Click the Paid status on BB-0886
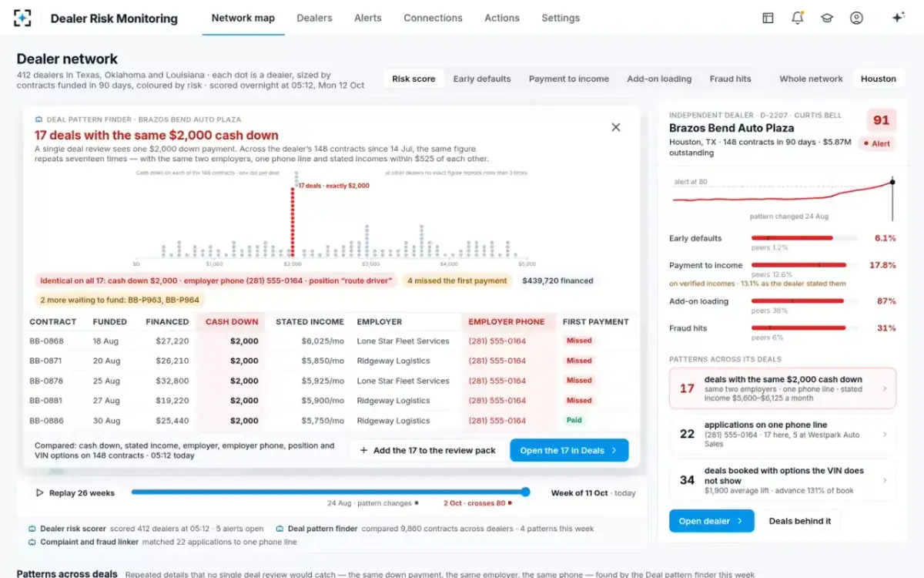 (574, 421)
